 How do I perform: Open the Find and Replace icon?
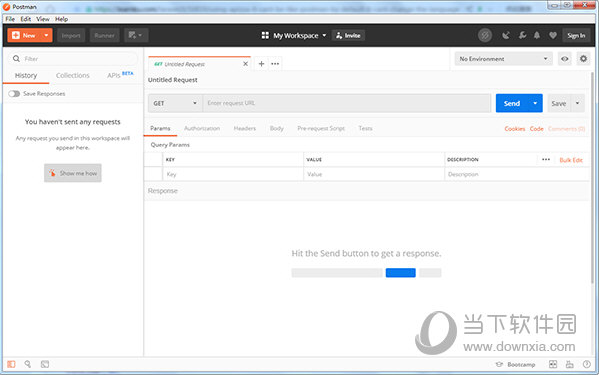pyautogui.click(x=28, y=364)
